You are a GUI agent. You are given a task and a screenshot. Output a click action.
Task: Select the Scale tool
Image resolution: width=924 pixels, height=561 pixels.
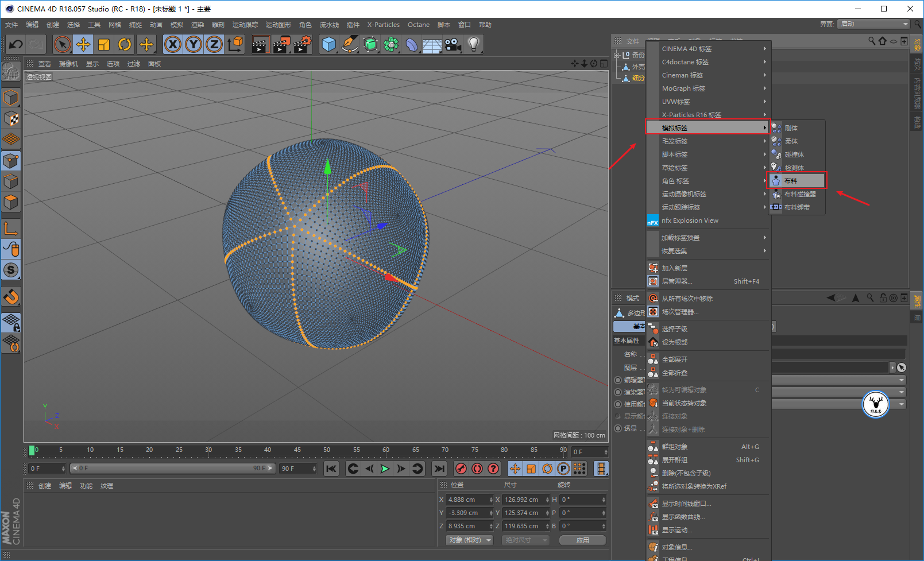[104, 44]
